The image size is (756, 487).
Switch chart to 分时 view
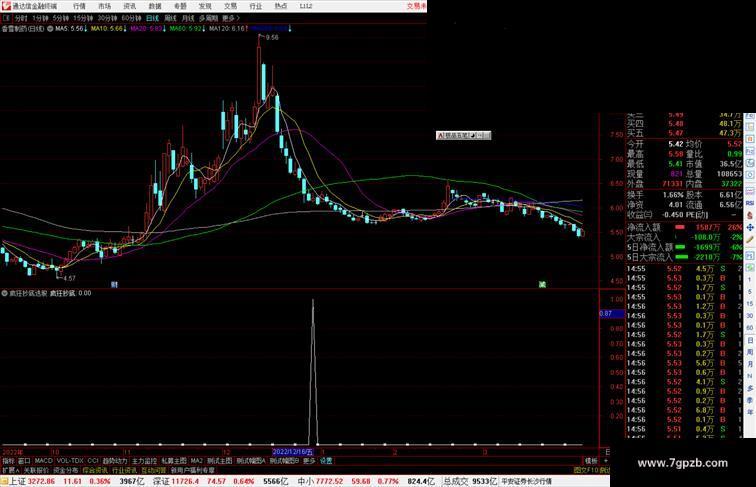pos(21,18)
